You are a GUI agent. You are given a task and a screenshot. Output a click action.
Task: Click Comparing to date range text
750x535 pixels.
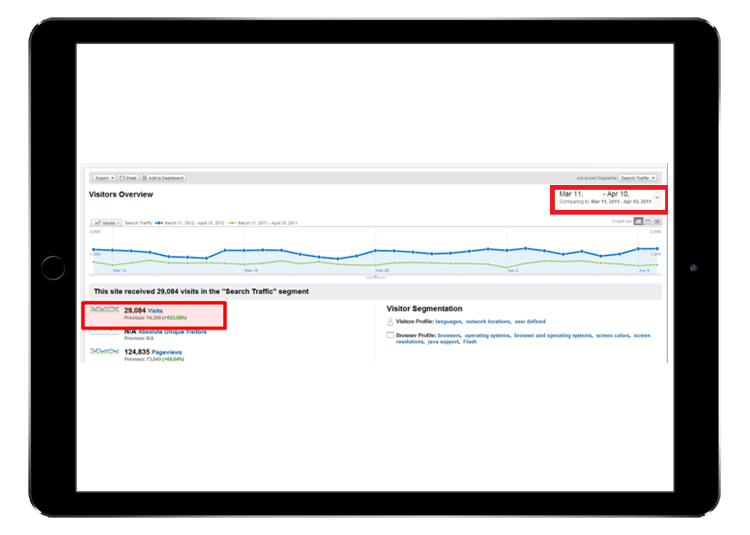click(606, 202)
